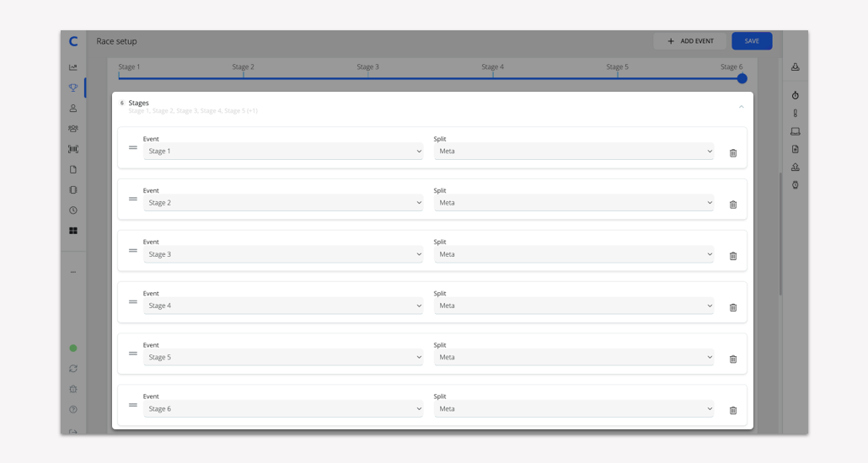Open the mobile device icon in sidebar
Viewport: 868px width, 463px height.
[x=73, y=189]
